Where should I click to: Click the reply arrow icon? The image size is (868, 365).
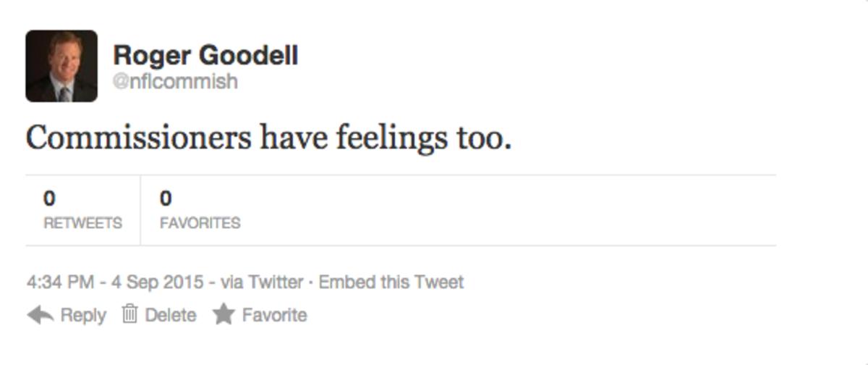pos(40,315)
